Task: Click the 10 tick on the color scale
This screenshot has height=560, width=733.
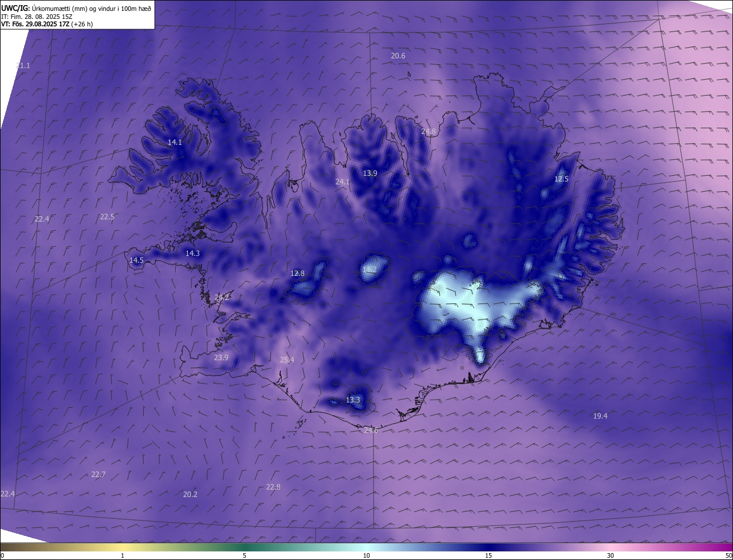Action: click(366, 555)
